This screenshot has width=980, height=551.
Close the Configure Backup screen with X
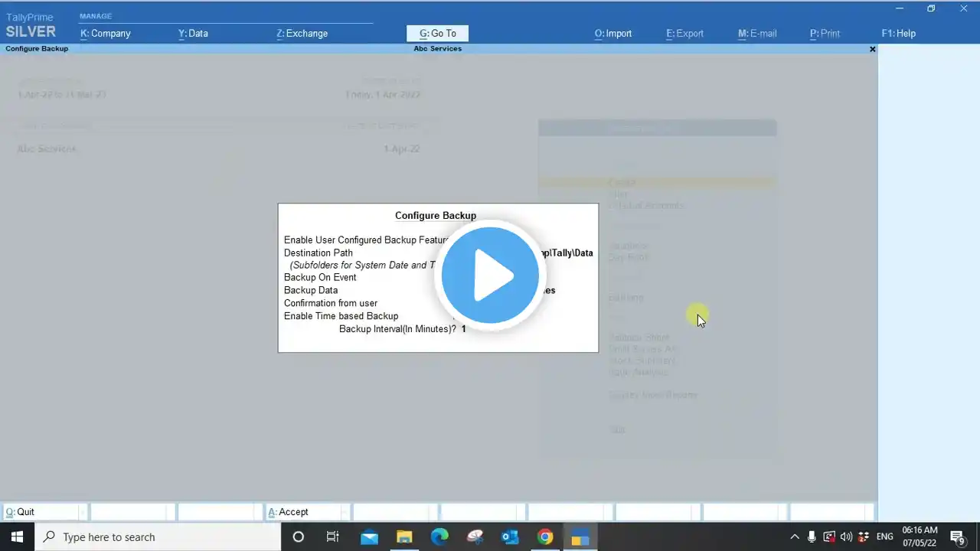pos(872,49)
